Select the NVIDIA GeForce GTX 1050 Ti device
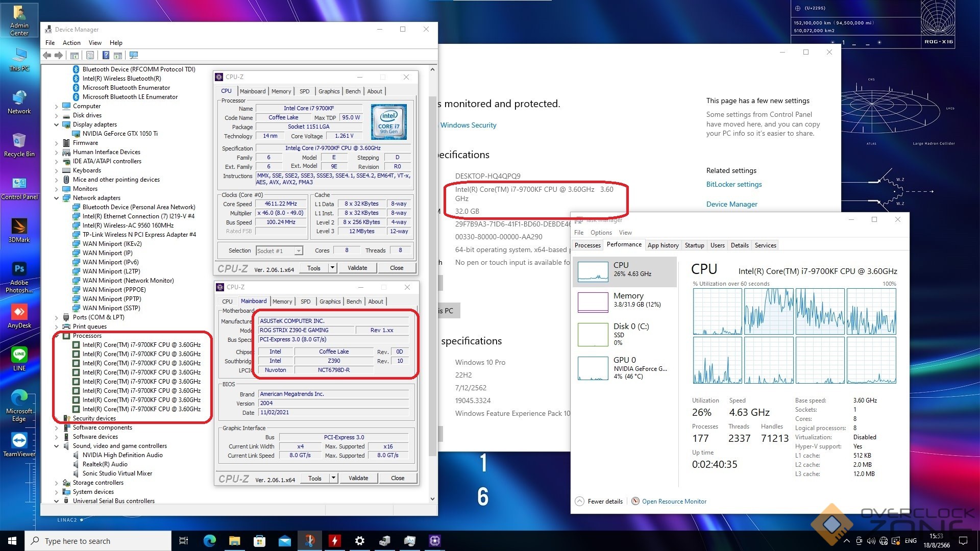This screenshot has width=980, height=551. point(120,134)
